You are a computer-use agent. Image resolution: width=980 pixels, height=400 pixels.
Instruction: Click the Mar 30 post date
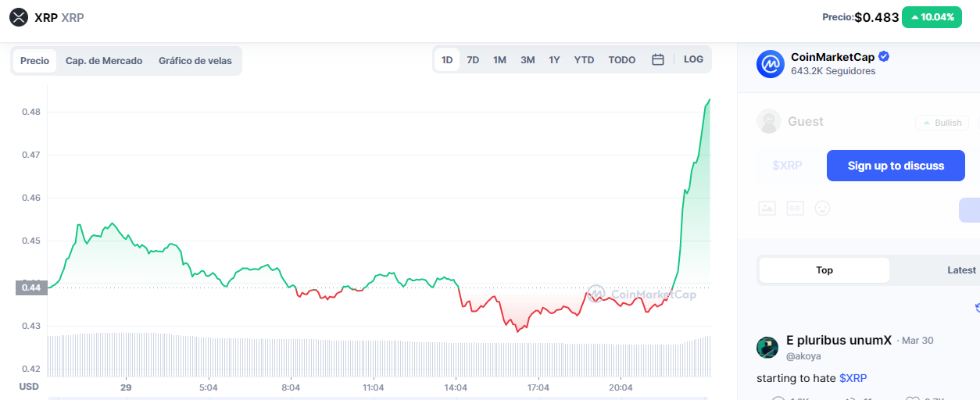pos(918,341)
